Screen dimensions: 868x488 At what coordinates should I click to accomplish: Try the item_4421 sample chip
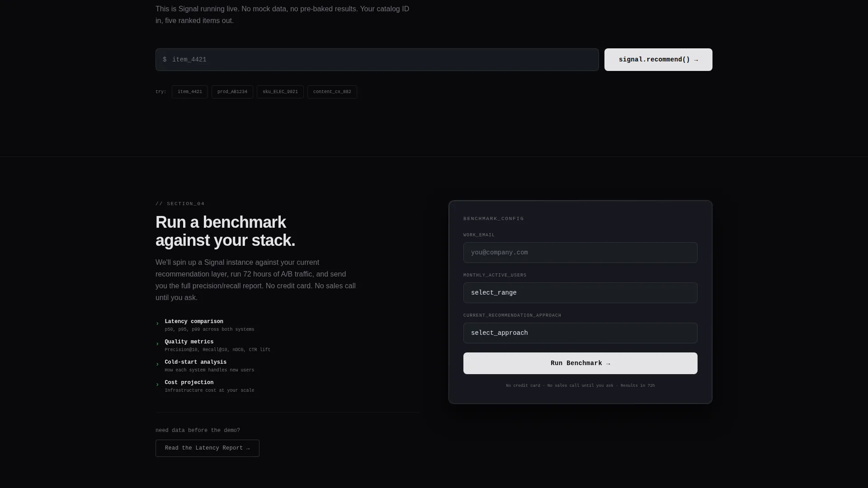(190, 92)
